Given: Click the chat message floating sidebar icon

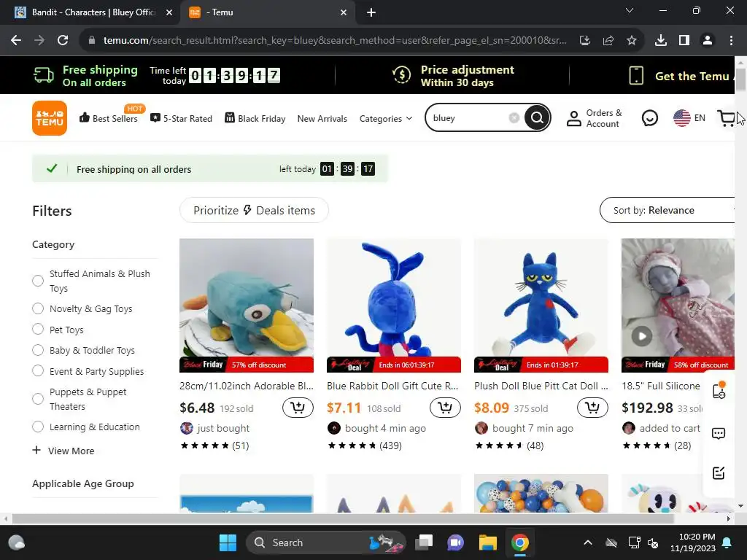Looking at the screenshot, I should coord(719,433).
